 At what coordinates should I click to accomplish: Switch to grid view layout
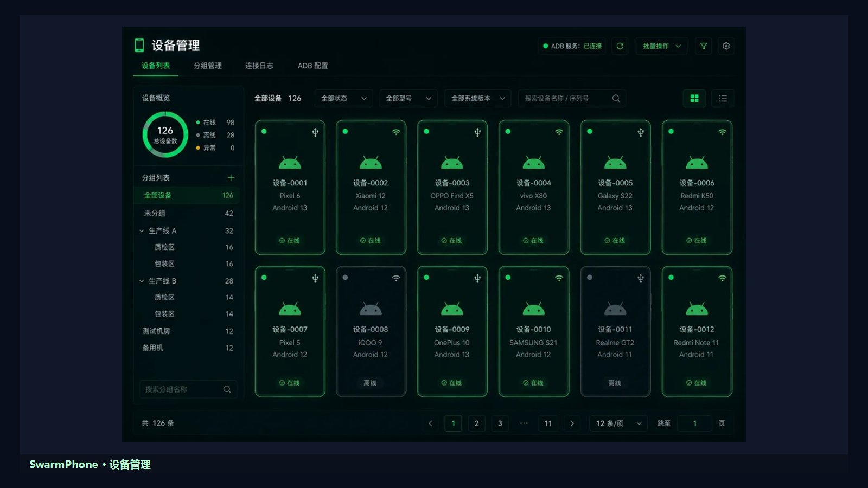click(694, 98)
